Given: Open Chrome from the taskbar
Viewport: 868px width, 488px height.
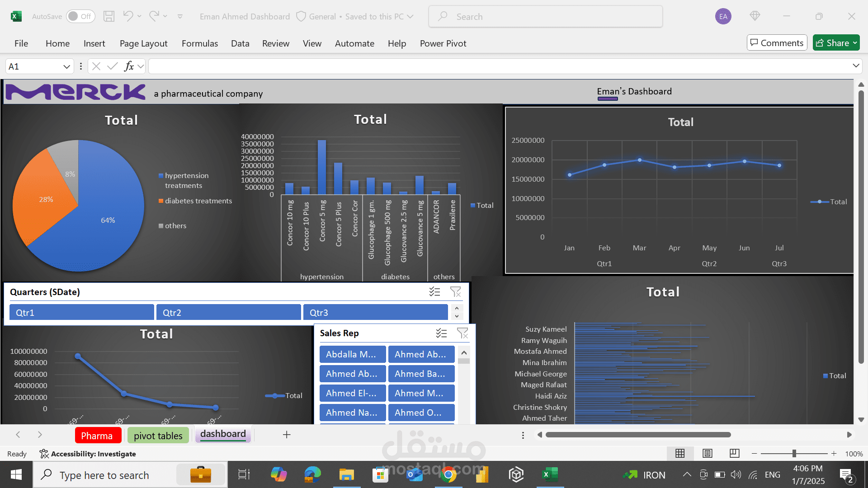Looking at the screenshot, I should click(448, 475).
